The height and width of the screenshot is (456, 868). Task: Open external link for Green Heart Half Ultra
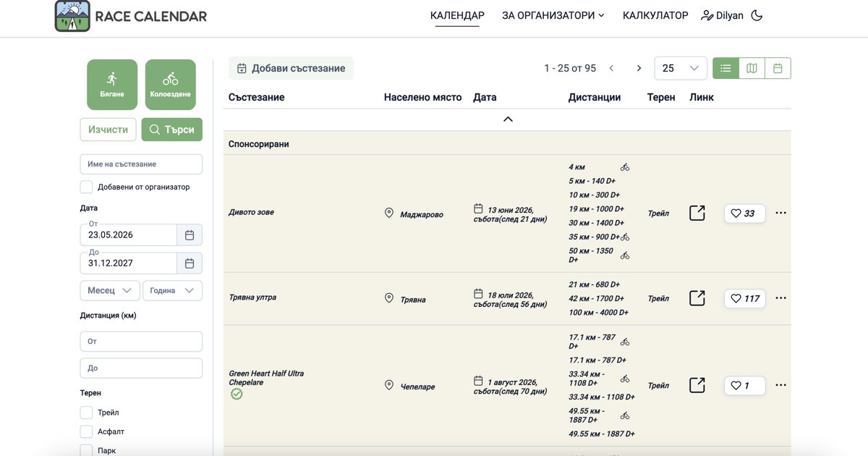(x=697, y=385)
